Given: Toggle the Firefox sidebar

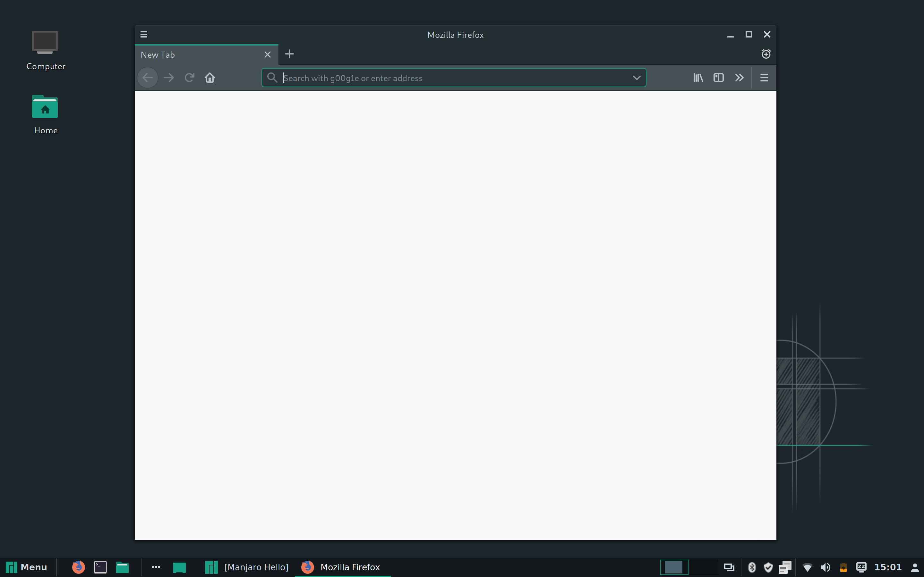Looking at the screenshot, I should point(718,78).
